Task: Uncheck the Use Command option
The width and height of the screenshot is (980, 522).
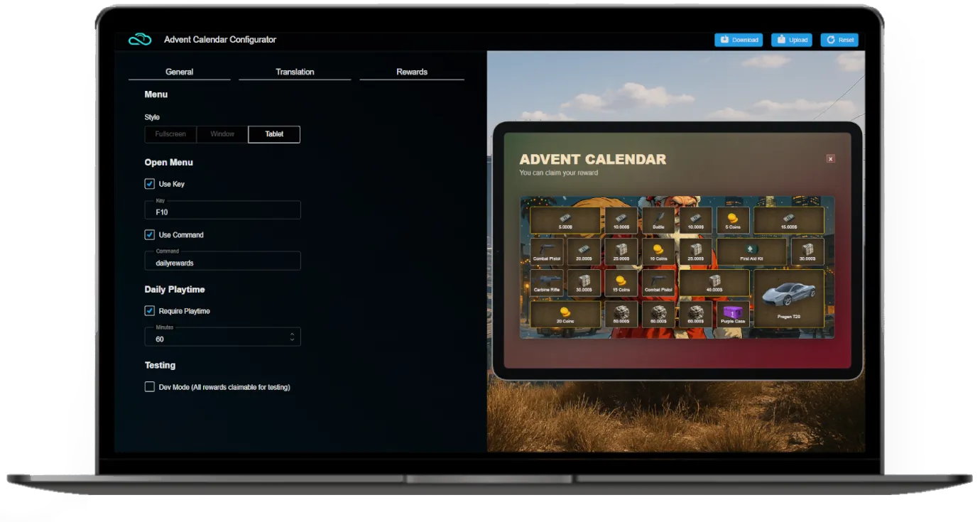Action: pyautogui.click(x=150, y=235)
